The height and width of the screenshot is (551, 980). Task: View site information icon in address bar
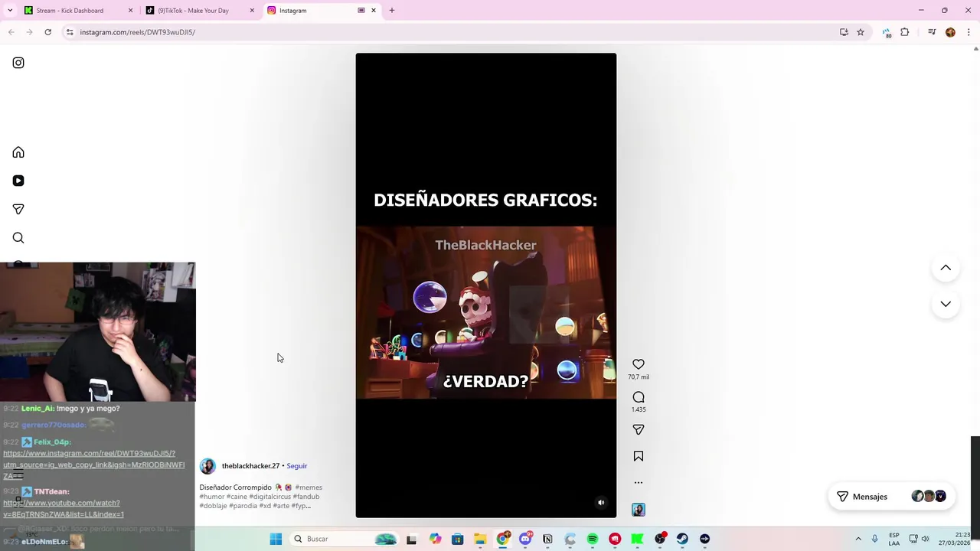point(70,32)
